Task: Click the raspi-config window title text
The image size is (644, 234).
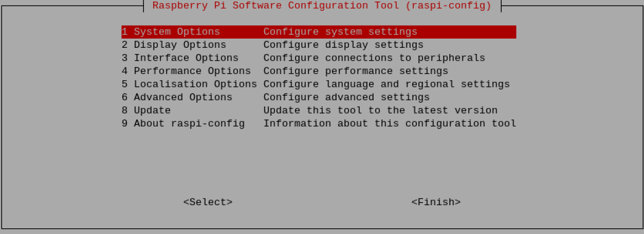Action: [x=322, y=6]
